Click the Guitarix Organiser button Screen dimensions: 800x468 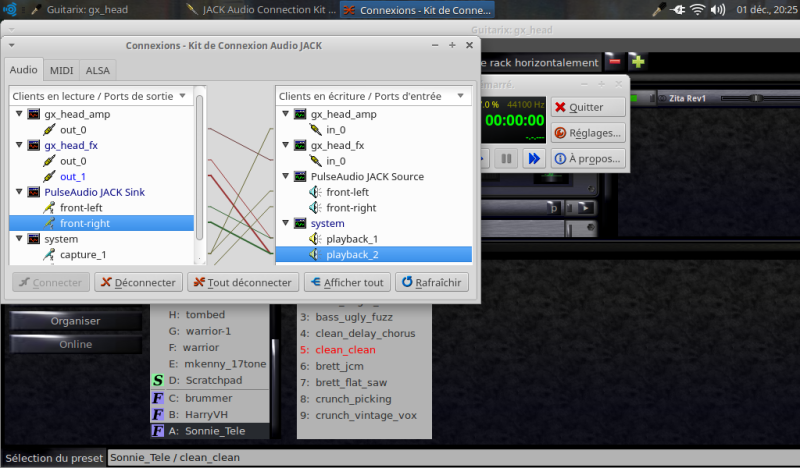pos(76,321)
